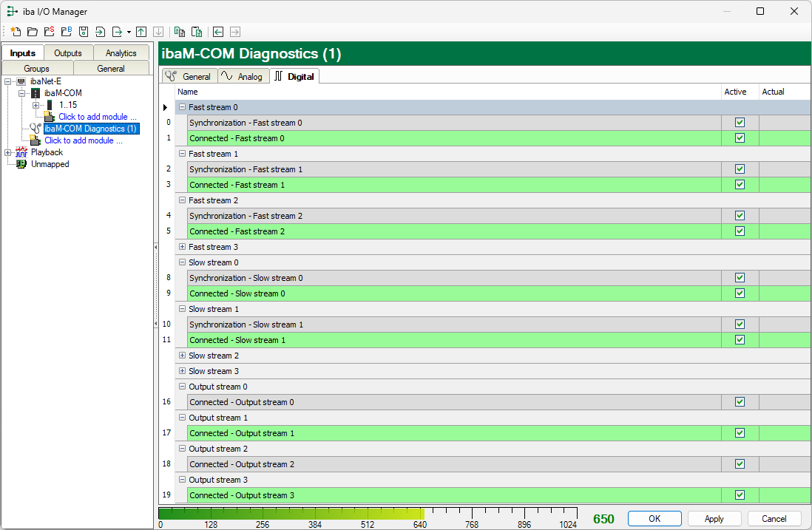Click the iba I/O Manager title icon
This screenshot has width=812, height=530.
[13, 11]
